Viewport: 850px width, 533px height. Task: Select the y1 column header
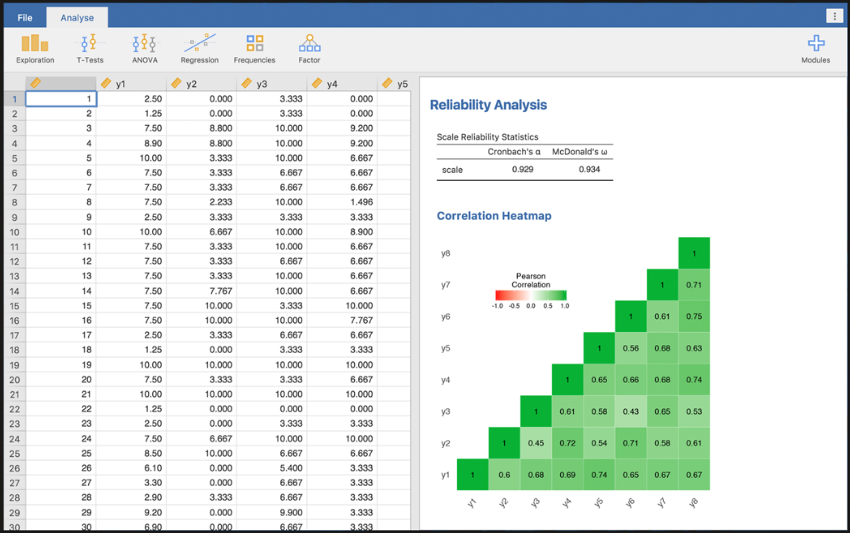131,84
